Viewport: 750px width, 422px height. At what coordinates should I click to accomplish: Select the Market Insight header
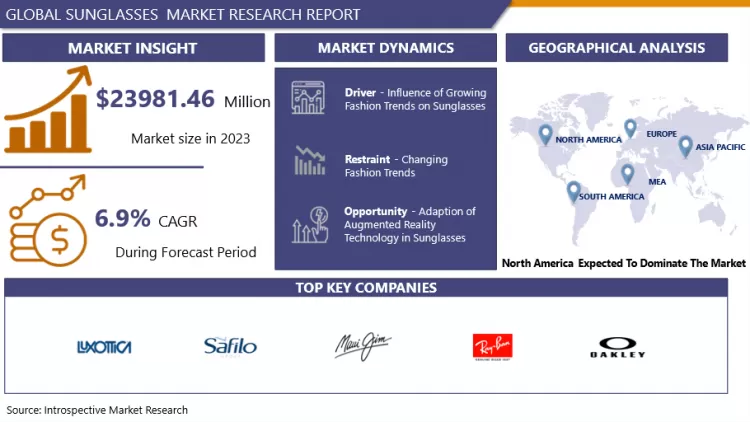click(x=133, y=48)
